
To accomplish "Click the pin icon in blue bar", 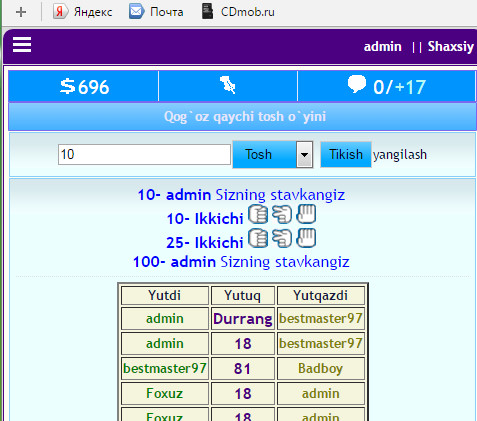I will click(228, 85).
